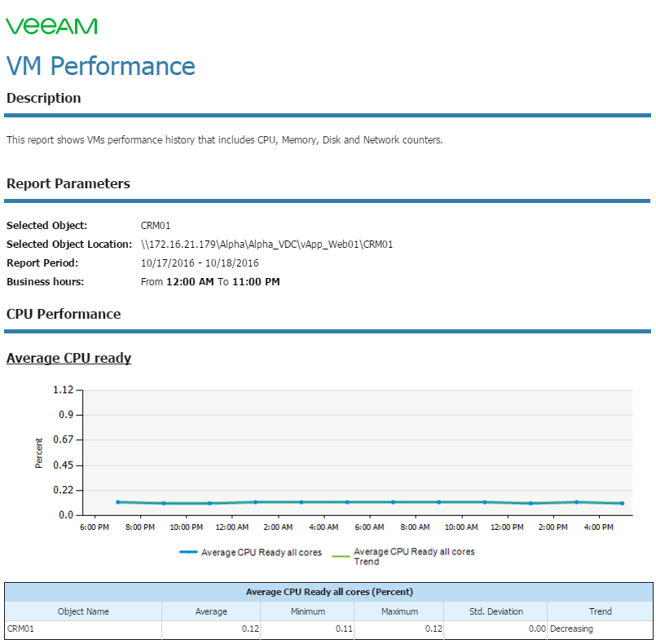Viewport: 656px width, 644px height.
Task: Click the 12:00 AM x-axis label
Action: click(232, 527)
